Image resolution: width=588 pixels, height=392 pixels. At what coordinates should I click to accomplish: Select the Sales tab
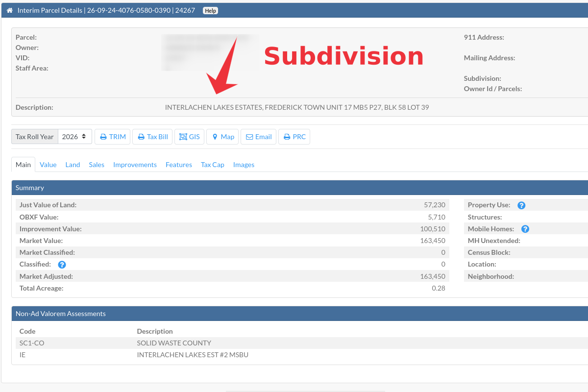click(x=97, y=165)
